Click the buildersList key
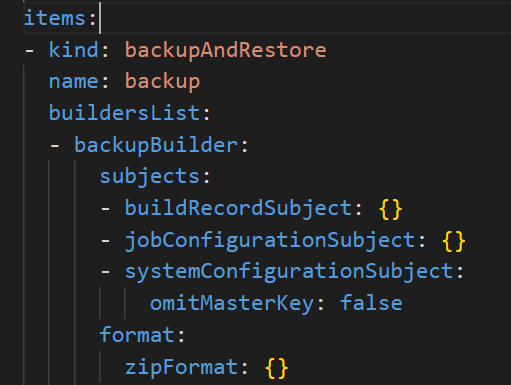Image resolution: width=511 pixels, height=385 pixels. coord(124,113)
